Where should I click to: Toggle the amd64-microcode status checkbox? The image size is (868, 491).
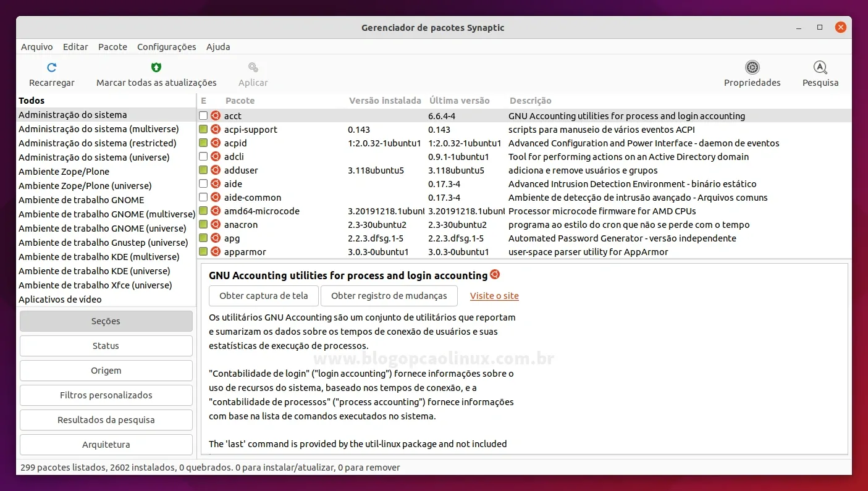203,211
